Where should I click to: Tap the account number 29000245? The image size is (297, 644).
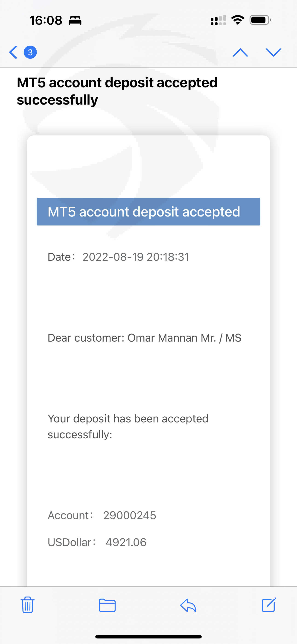[129, 515]
